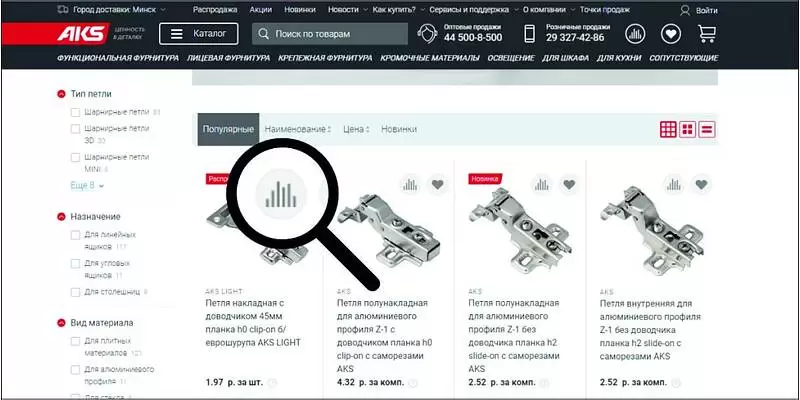The image size is (800, 400).
Task: Click info icon next to 1.97 р. price
Action: [272, 382]
